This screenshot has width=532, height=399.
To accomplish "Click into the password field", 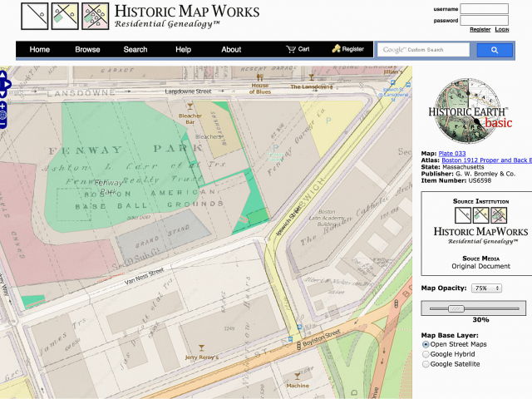I will pyautogui.click(x=484, y=20).
